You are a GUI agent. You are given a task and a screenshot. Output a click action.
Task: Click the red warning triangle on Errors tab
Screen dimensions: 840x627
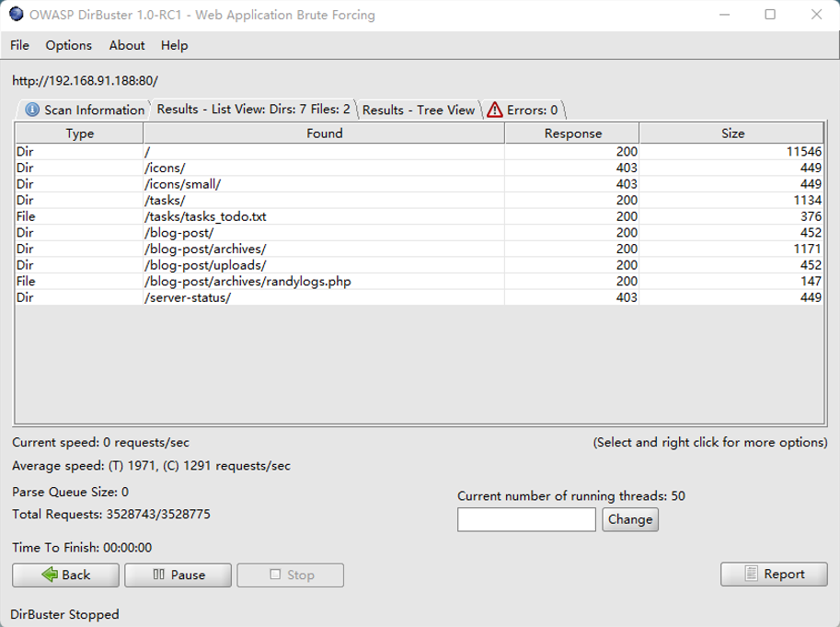tap(494, 110)
